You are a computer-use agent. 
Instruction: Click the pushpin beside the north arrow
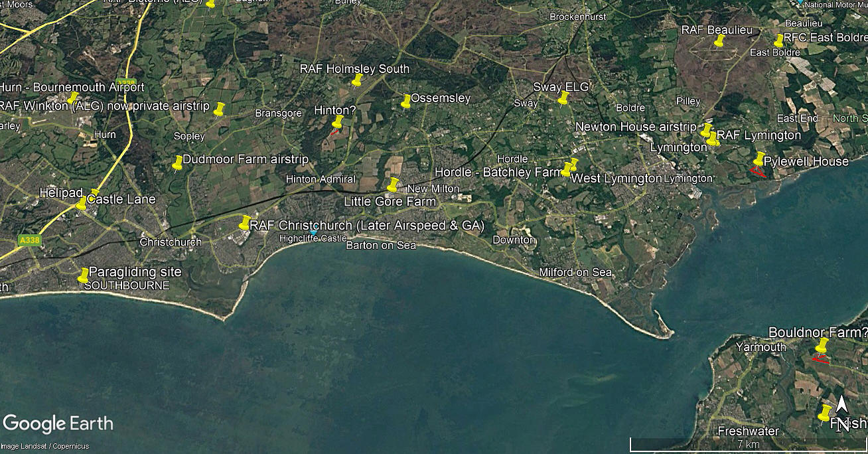click(x=826, y=412)
